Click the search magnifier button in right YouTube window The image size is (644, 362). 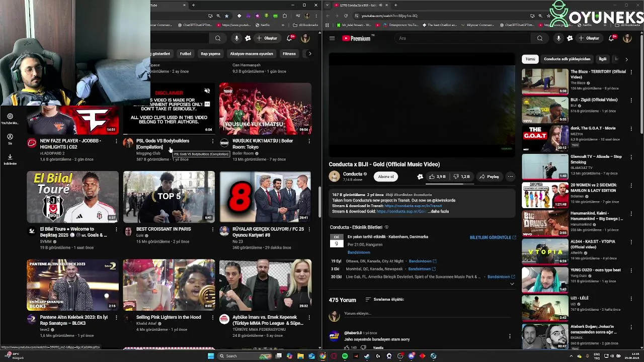540,38
